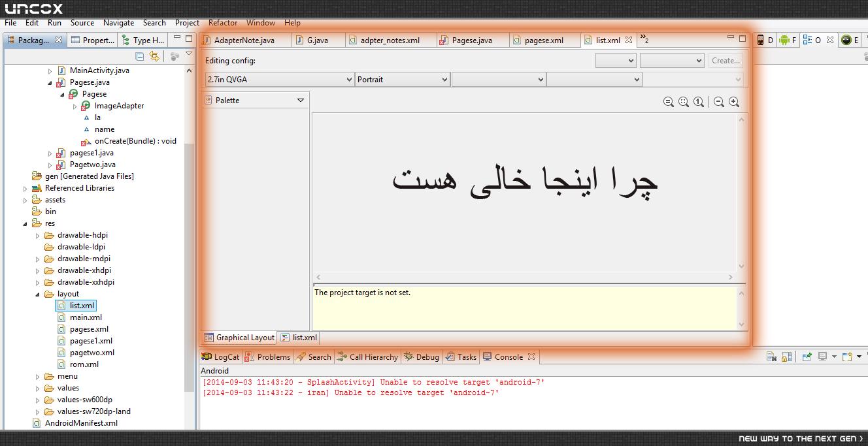The image size is (868, 446).
Task: Switch to AdapterNote.java editor tab
Action: pyautogui.click(x=244, y=40)
